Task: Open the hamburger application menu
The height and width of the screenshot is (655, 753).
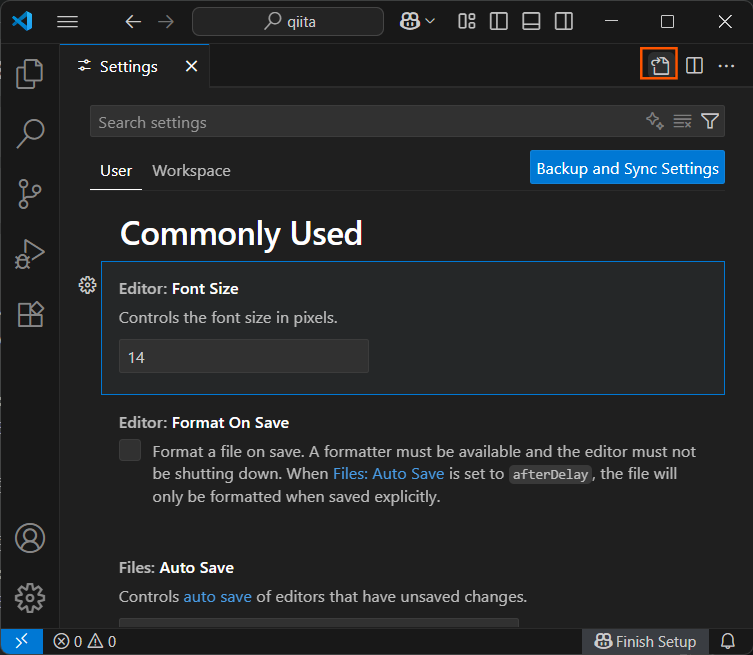Action: [67, 21]
